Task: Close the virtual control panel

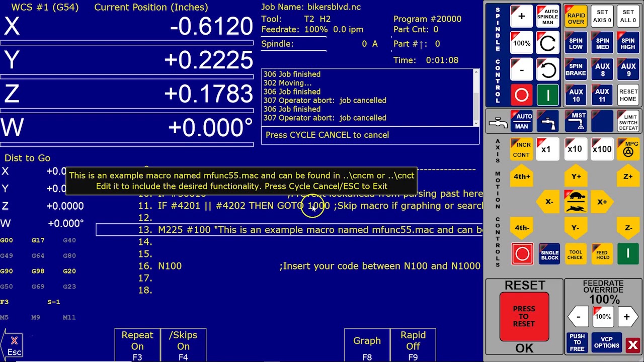Action: tap(633, 345)
